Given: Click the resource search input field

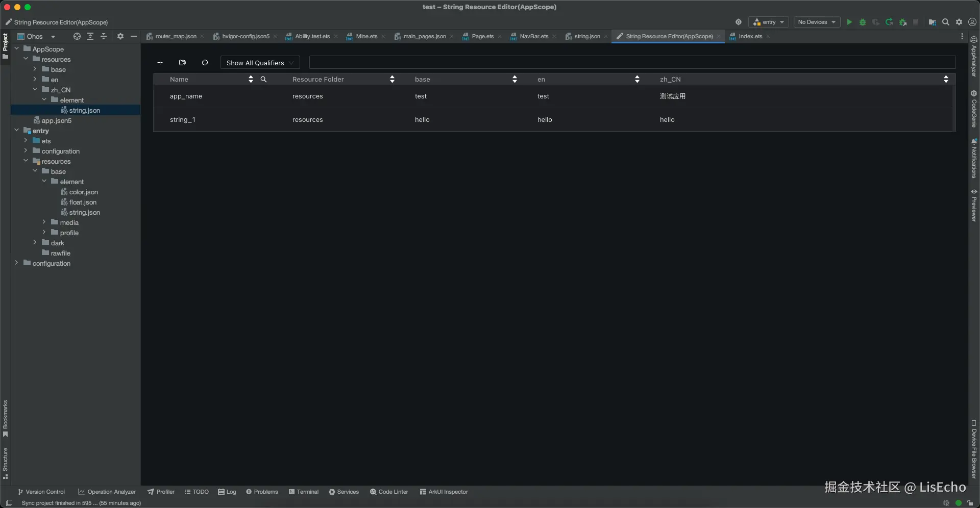Looking at the screenshot, I should (632, 63).
